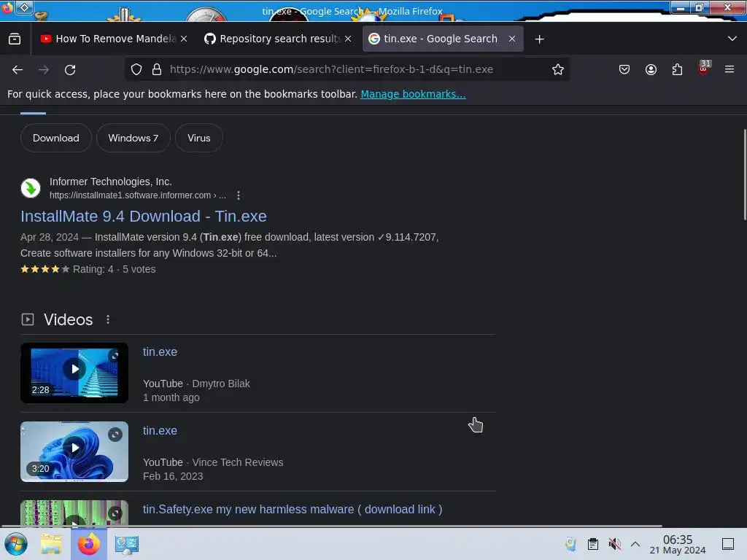Open a new tab with plus button
The height and width of the screenshot is (560, 747).
(539, 39)
